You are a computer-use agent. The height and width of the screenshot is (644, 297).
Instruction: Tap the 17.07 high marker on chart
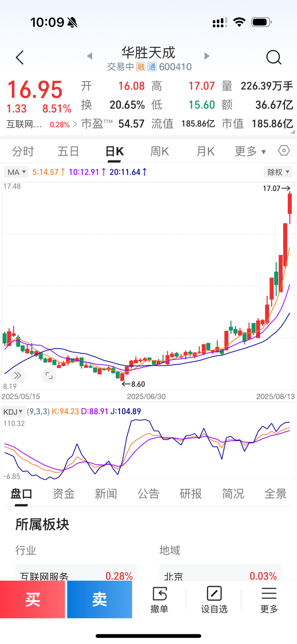[x=277, y=188]
